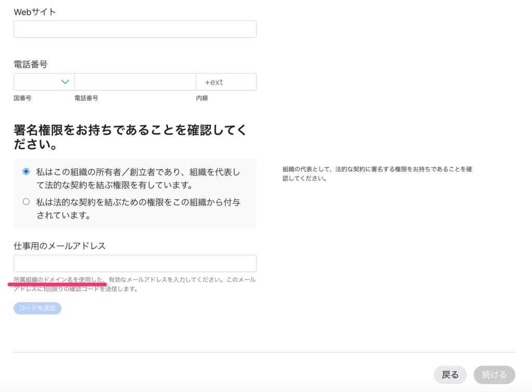Click the 続ける button
Image resolution: width=532 pixels, height=392 pixels.
494,374
